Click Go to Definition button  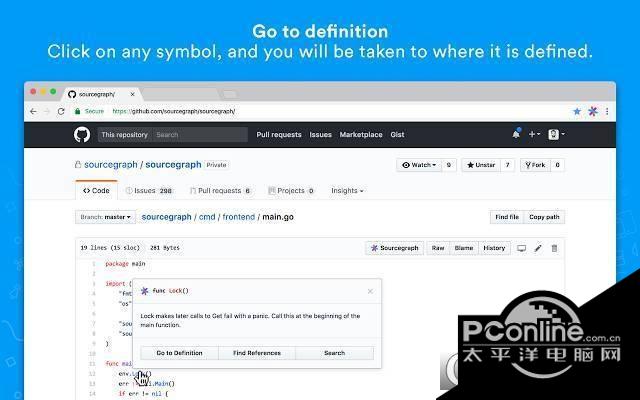(x=180, y=353)
